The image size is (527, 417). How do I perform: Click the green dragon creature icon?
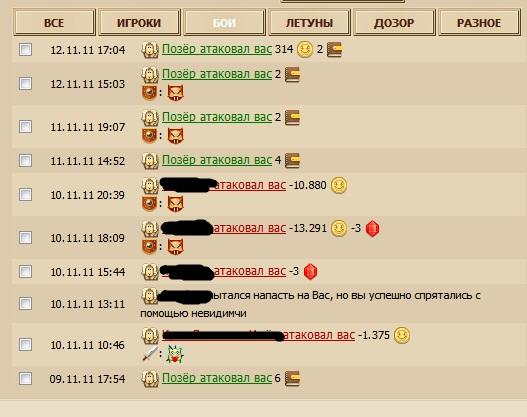point(175,355)
